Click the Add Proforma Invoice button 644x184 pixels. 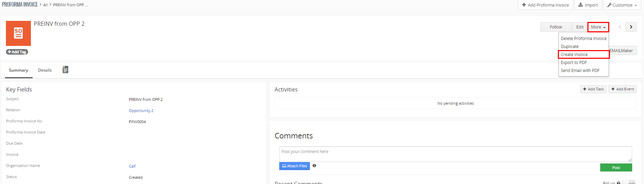[x=545, y=5]
